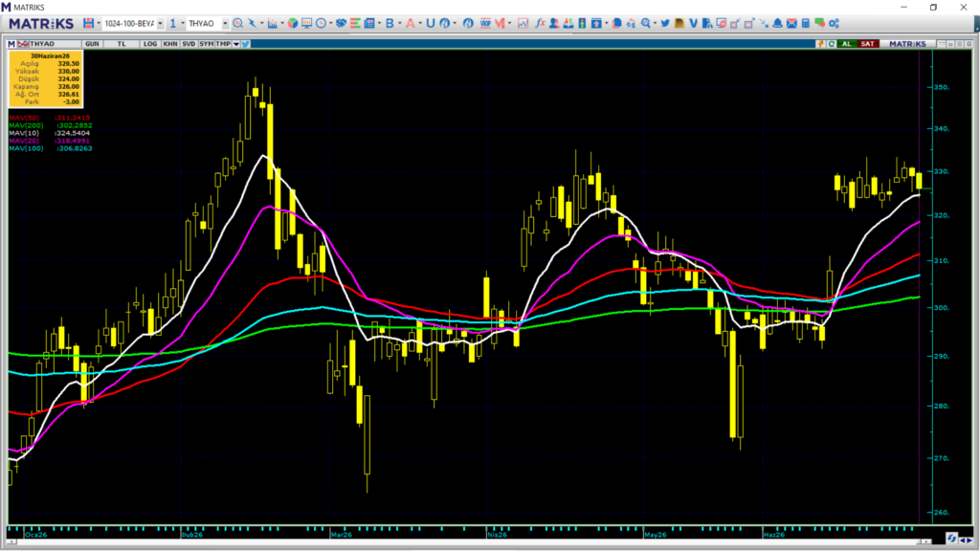The height and width of the screenshot is (551, 980).
Task: Open the 1024-100-BEYA layout combo box
Action: pos(133,23)
